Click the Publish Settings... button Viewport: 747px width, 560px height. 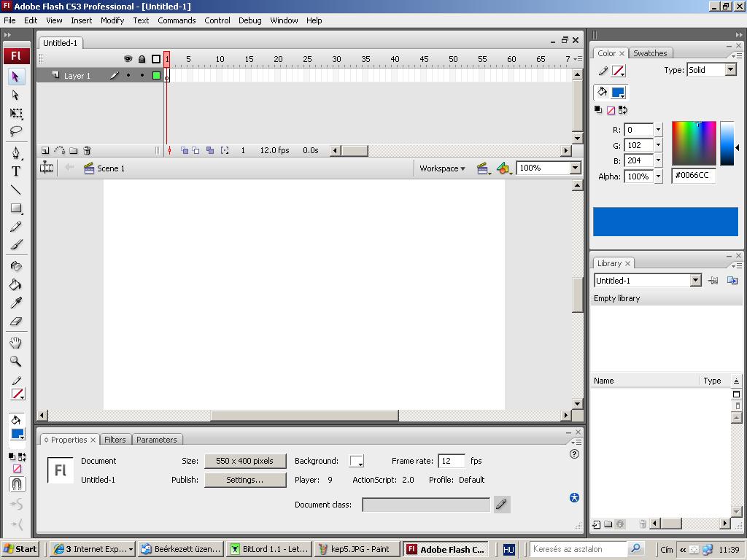tap(245, 480)
